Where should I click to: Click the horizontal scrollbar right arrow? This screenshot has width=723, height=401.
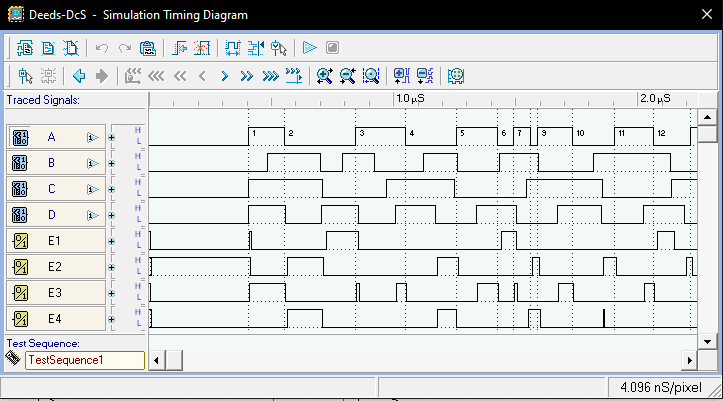pos(688,360)
